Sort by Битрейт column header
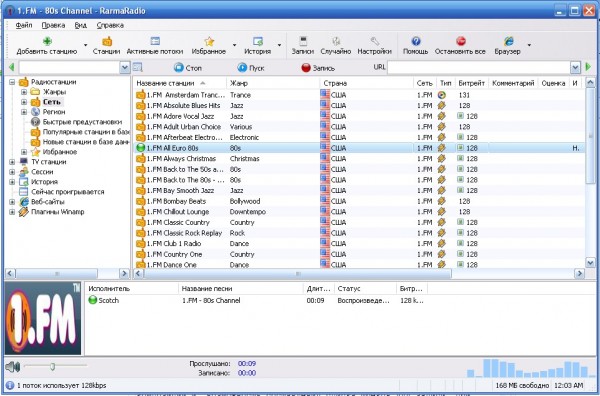The width and height of the screenshot is (600, 396). pyautogui.click(x=472, y=83)
